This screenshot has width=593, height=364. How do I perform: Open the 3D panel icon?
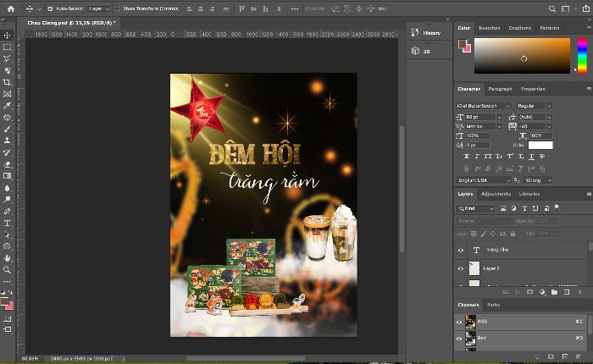[415, 51]
